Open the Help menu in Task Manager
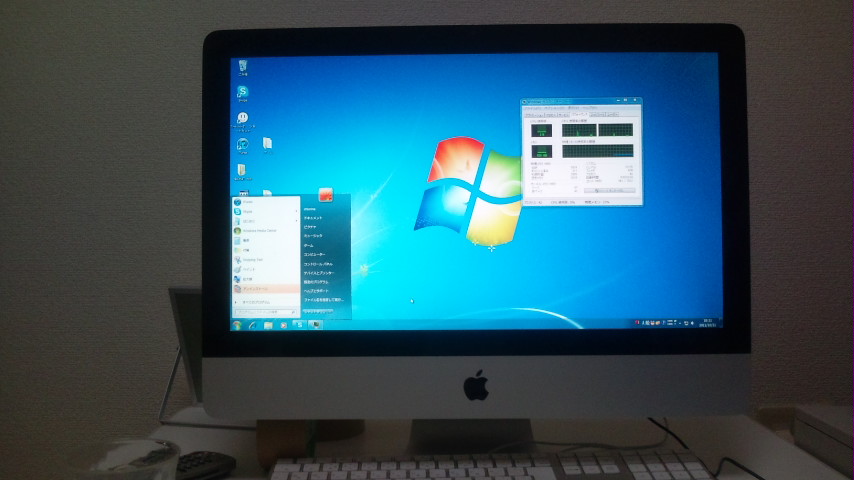 point(590,108)
